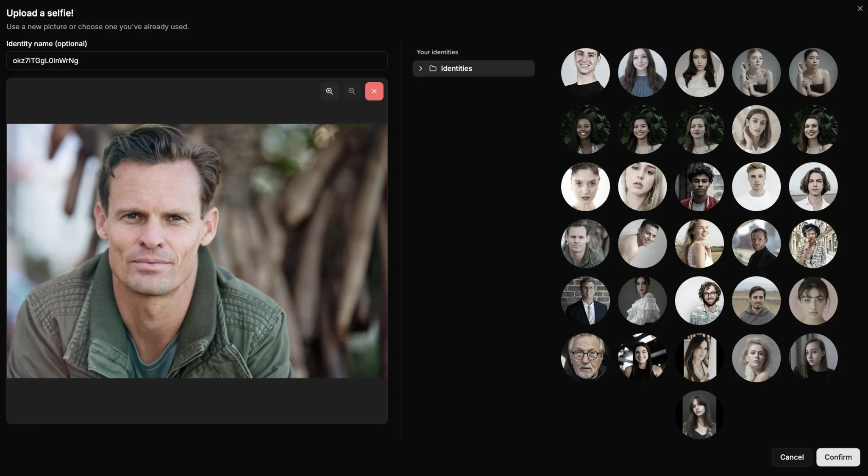
Task: Pick the woman in blue knit sweater
Action: coord(642,73)
